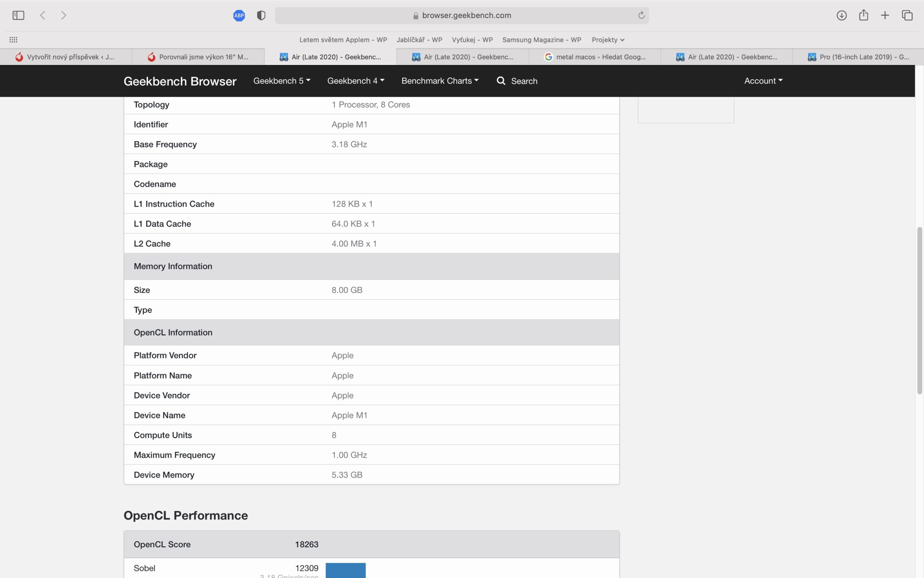Show Safari downloads

pyautogui.click(x=842, y=15)
